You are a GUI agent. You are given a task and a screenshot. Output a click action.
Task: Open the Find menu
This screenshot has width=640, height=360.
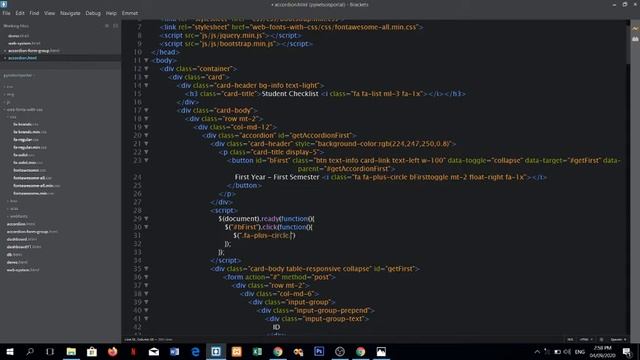34,13
